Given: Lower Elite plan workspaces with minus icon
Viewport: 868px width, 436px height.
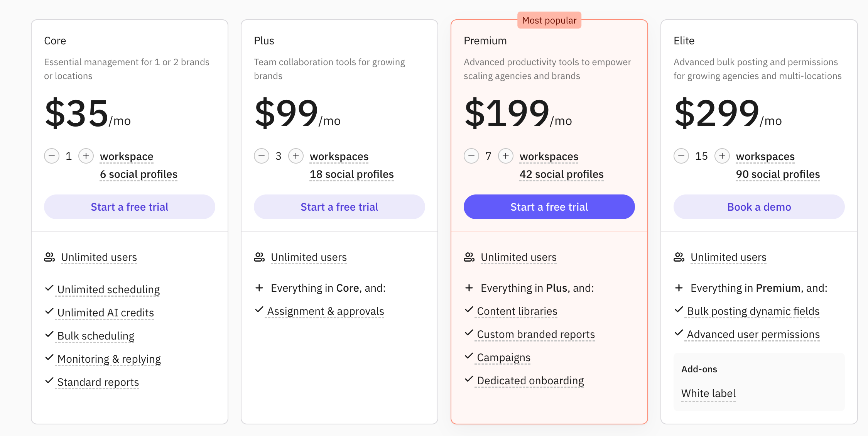Looking at the screenshot, I should pyautogui.click(x=681, y=156).
